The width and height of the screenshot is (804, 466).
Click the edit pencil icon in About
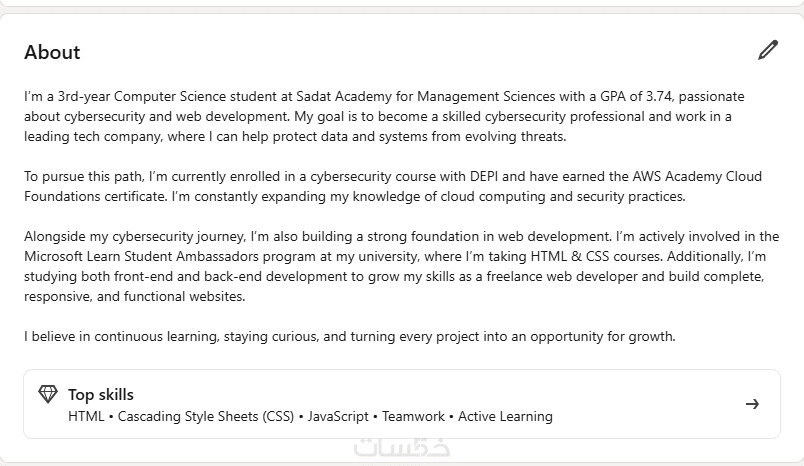768,50
